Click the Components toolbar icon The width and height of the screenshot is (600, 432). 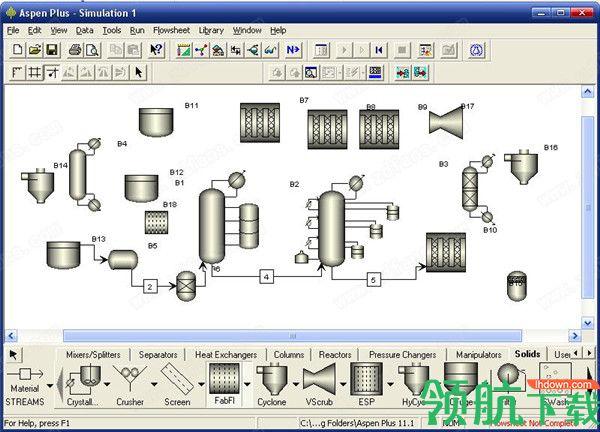(201, 50)
